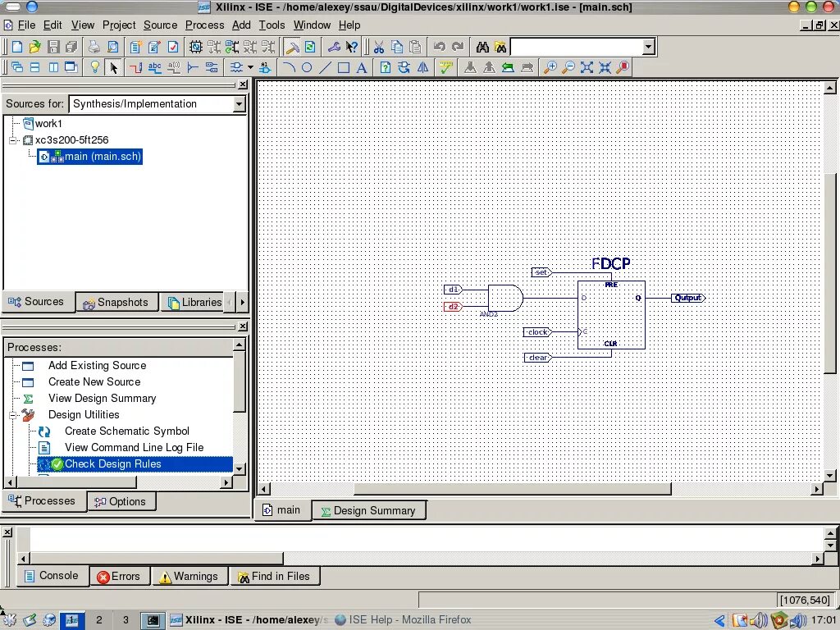Screen dimensions: 840x630
Task: Collapse the xc3s200-5ft256 tree node
Action: click(12, 140)
